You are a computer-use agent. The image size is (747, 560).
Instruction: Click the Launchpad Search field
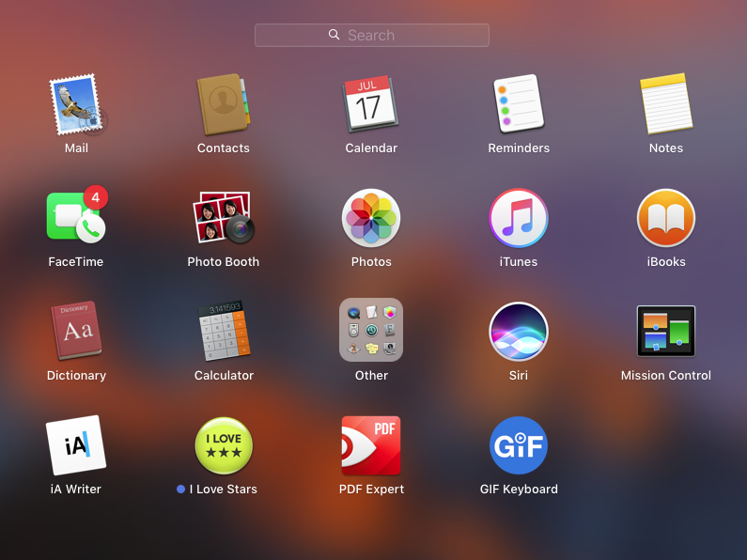[371, 36]
